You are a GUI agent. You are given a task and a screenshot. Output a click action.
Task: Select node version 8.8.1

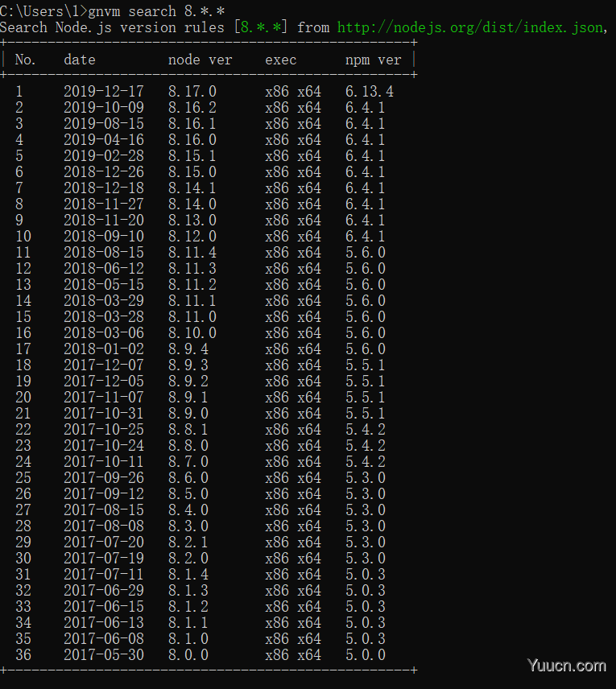tap(188, 430)
